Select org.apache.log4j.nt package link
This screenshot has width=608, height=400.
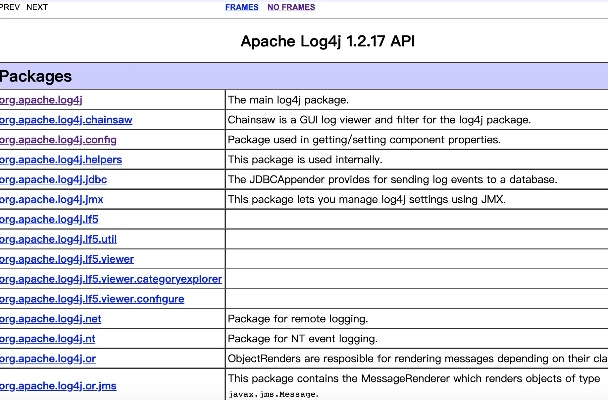pos(50,339)
